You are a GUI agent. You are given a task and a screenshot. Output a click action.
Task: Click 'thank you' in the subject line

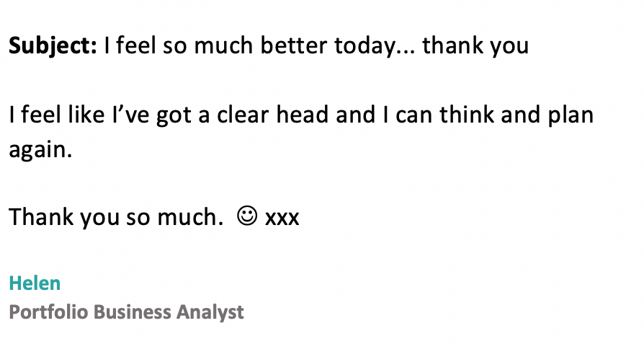click(475, 45)
